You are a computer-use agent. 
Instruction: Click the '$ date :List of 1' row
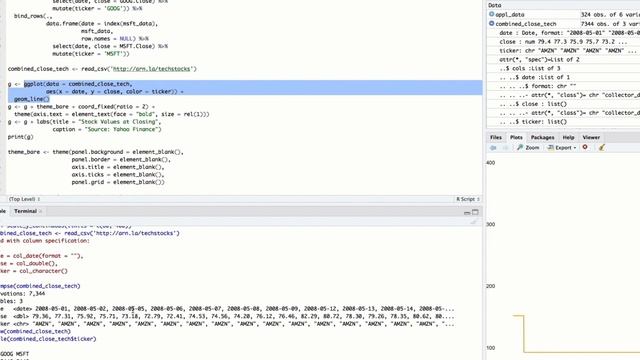tap(534, 77)
